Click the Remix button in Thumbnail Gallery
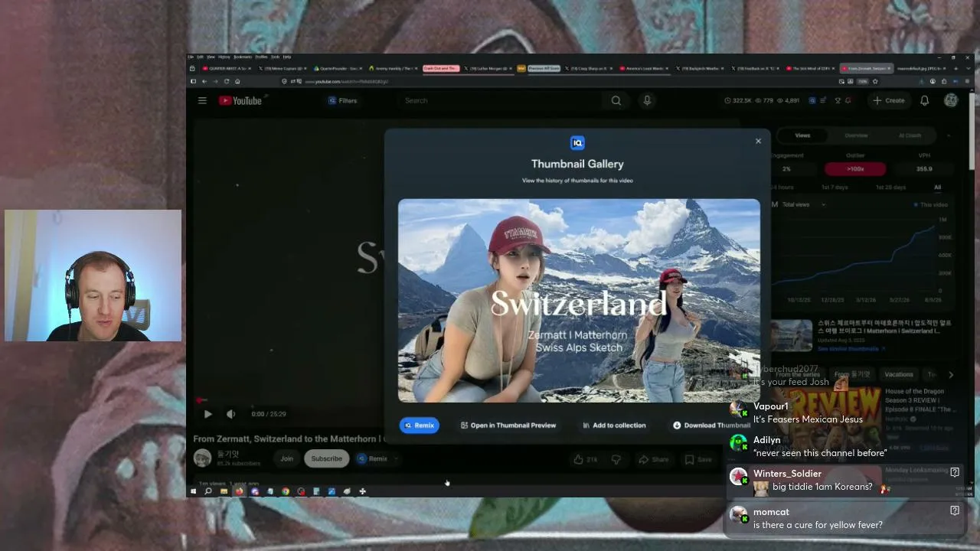The width and height of the screenshot is (980, 551). [x=420, y=425]
